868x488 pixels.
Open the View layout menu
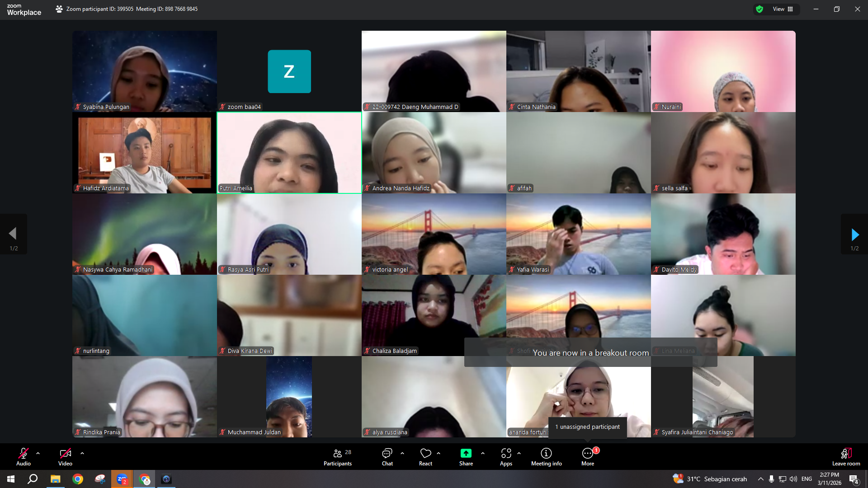point(783,9)
